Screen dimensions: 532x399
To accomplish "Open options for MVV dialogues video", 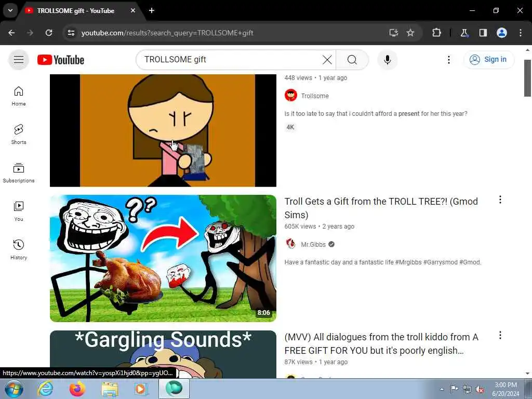I will click(500, 336).
